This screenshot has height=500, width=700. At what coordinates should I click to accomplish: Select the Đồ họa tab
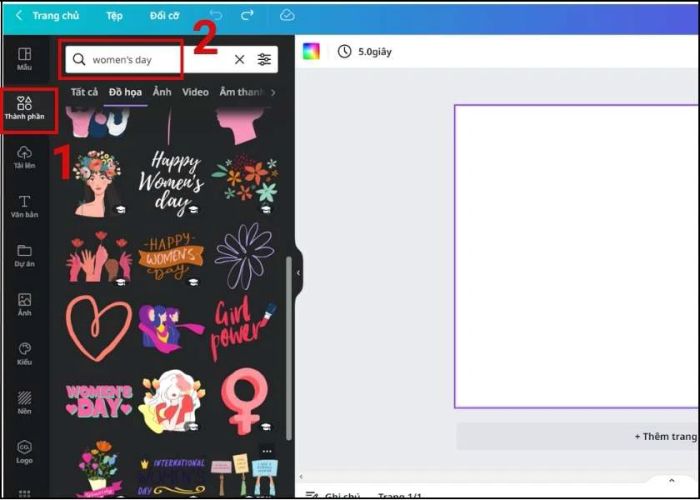coord(125,92)
